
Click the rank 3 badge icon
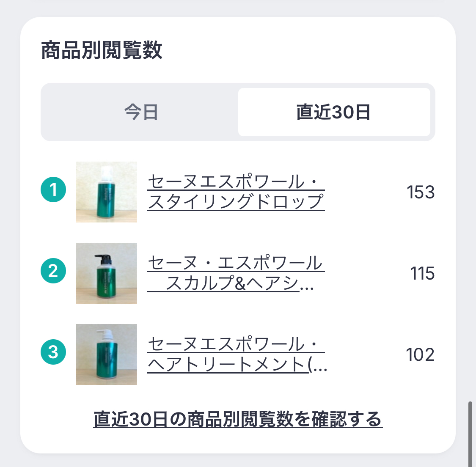coord(53,352)
